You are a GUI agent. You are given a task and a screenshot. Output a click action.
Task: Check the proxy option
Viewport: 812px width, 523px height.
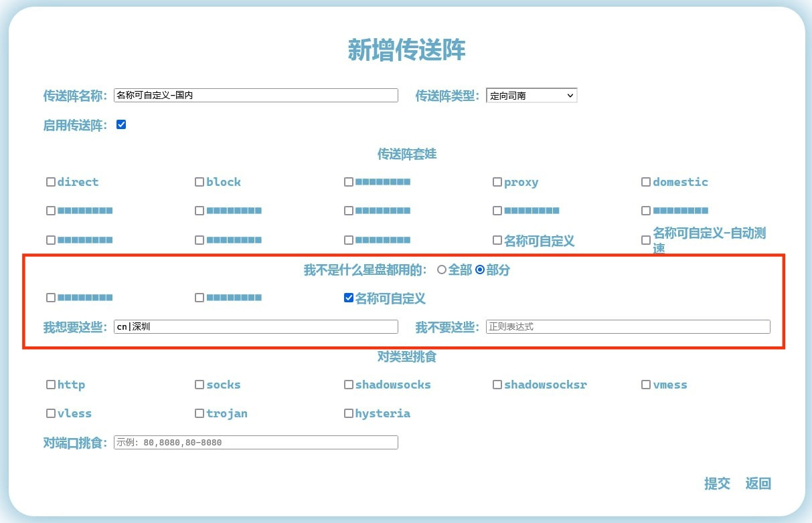497,182
